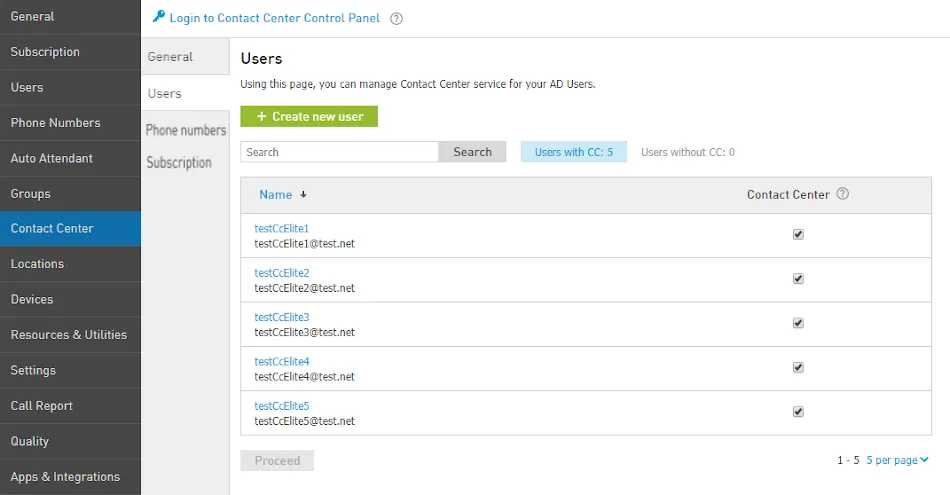The width and height of the screenshot is (950, 495).
Task: Open help icon next to Login to Control Panel
Action: (396, 19)
